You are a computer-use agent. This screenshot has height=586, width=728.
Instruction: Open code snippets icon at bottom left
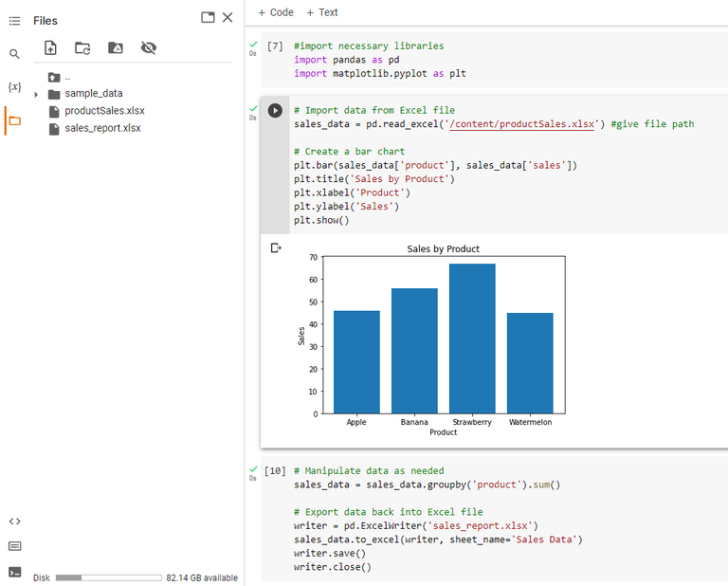point(14,521)
